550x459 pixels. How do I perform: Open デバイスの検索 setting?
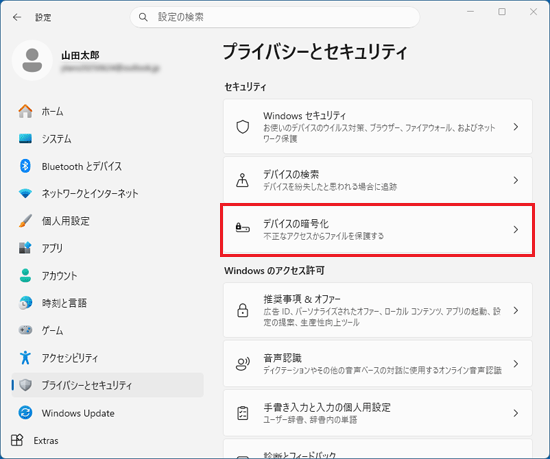[378, 180]
